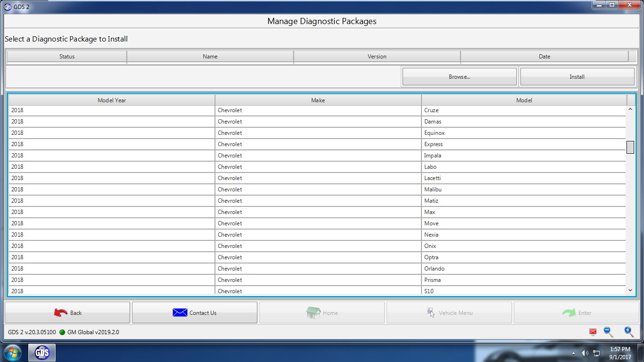Click the red mail icon in status bar
Screen dimensions: 644x362
point(593,332)
